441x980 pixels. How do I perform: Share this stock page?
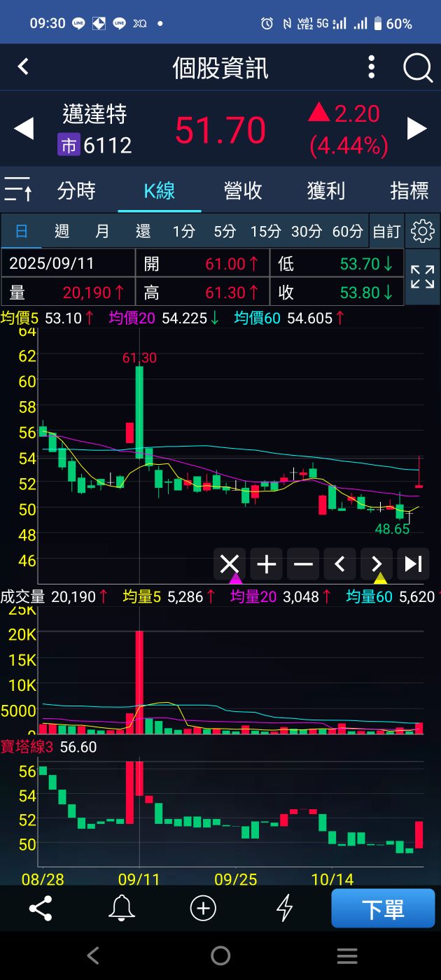point(41,909)
